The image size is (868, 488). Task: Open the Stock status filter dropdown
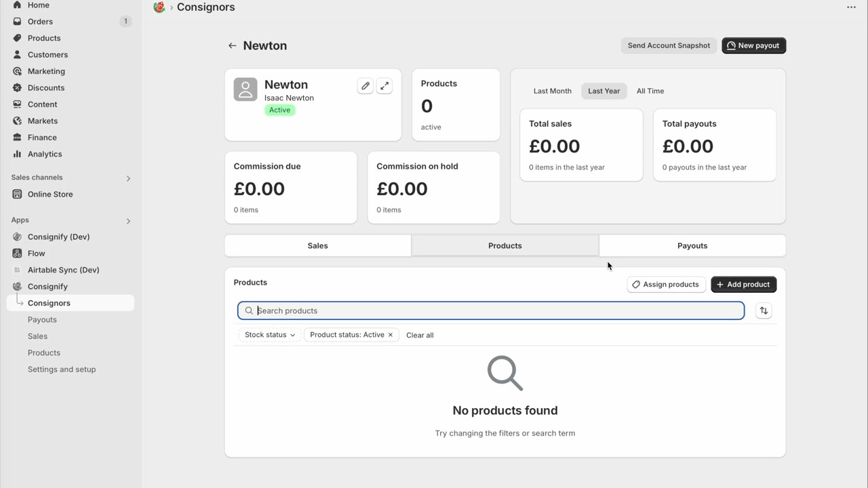point(270,335)
